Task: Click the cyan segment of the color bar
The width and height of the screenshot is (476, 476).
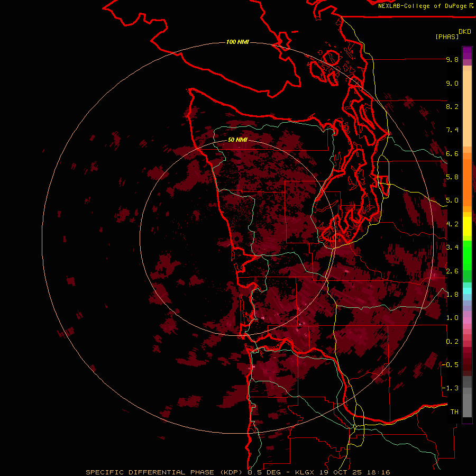Action: coord(467,291)
